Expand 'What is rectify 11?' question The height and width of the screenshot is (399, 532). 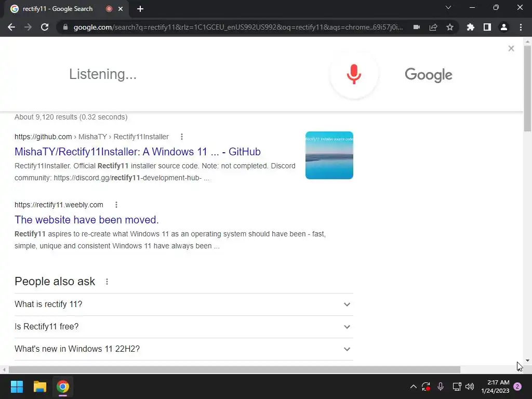(x=184, y=304)
